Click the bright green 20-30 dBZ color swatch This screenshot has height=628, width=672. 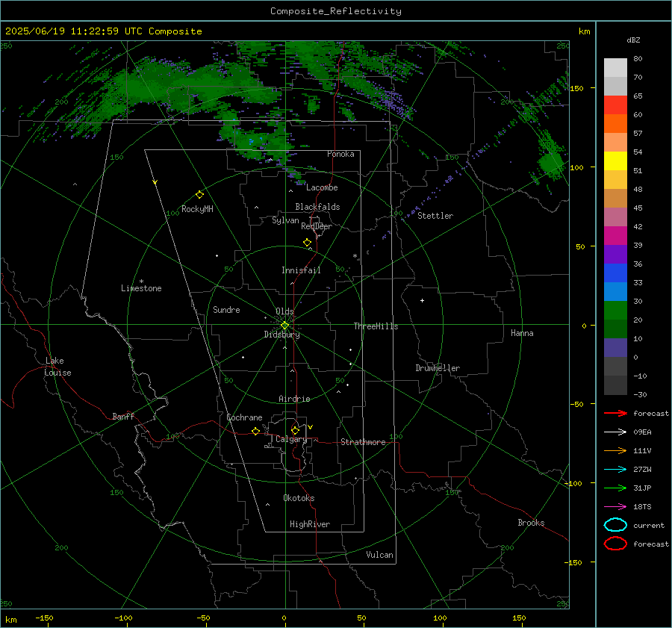tap(615, 310)
